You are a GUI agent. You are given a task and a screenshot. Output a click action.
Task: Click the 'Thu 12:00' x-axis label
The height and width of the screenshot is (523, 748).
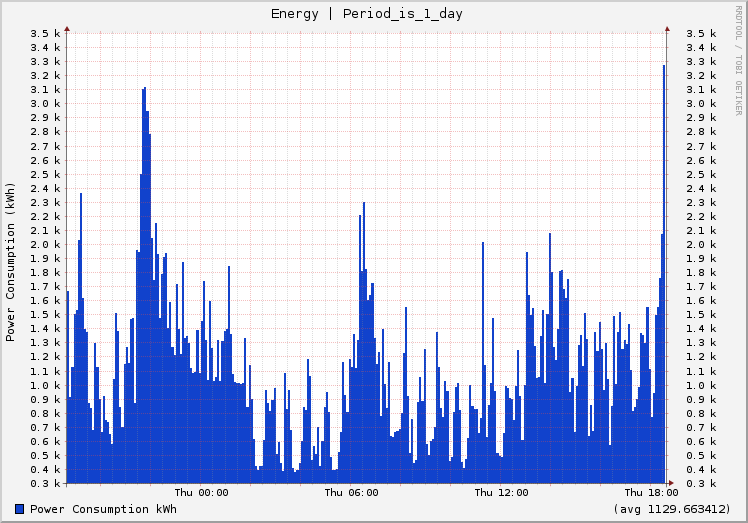(501, 492)
